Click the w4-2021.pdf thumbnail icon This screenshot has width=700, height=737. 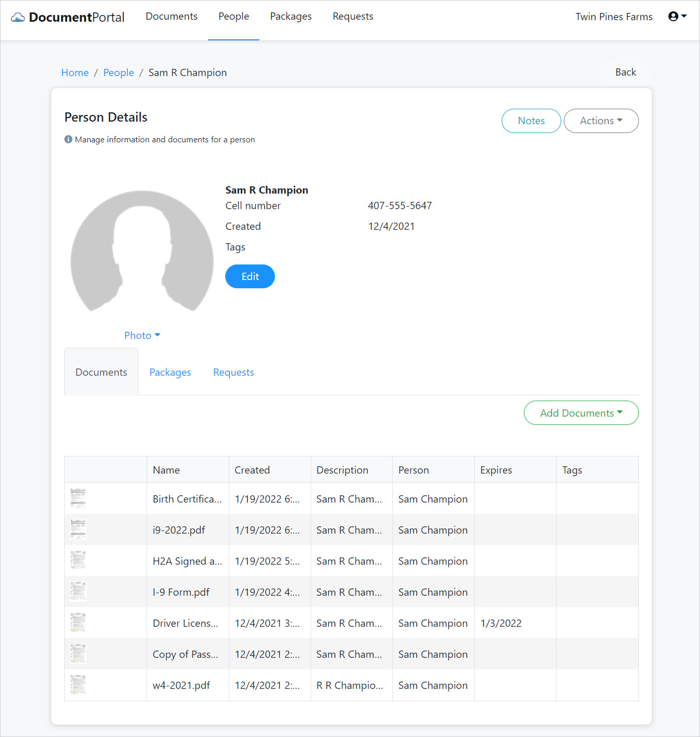click(x=78, y=684)
